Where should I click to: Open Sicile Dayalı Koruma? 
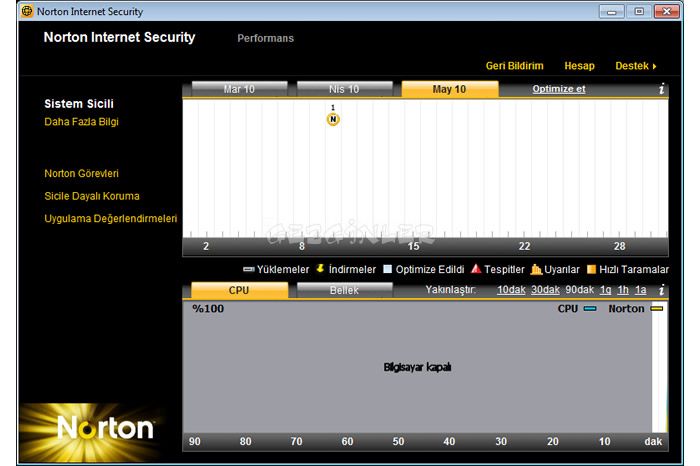point(92,196)
